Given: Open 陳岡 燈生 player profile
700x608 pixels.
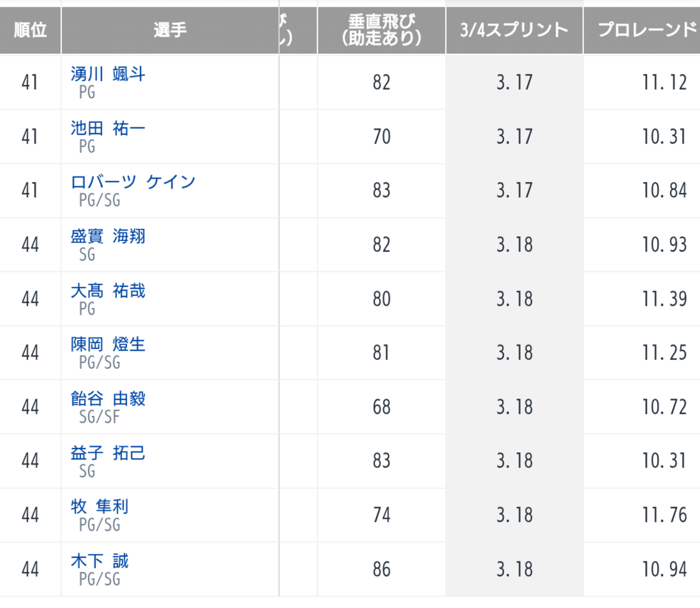Looking at the screenshot, I should point(108,344).
